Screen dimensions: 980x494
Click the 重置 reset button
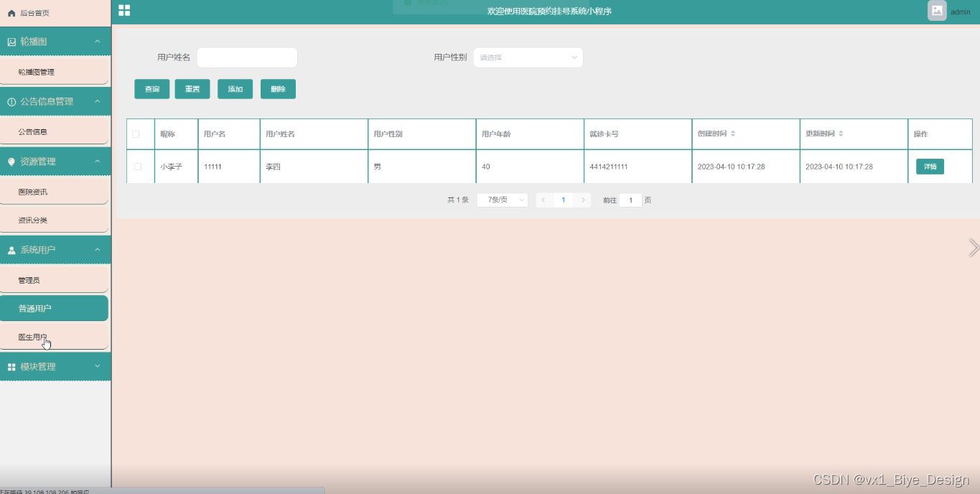coord(192,89)
